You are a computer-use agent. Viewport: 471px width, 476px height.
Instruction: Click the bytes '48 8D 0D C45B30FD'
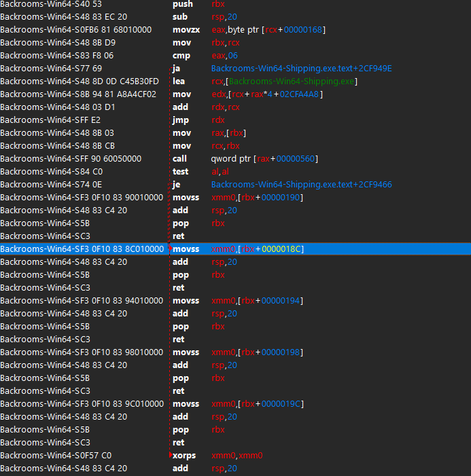point(120,81)
